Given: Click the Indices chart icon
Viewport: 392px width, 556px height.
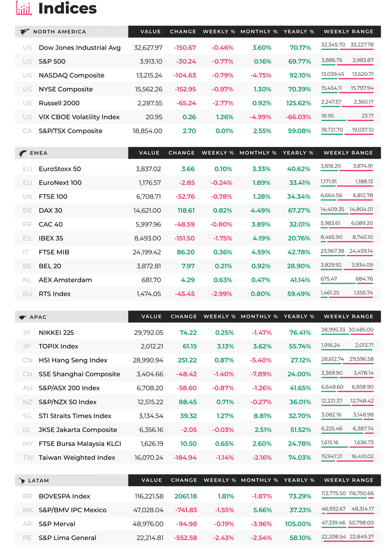Looking at the screenshot, I should coord(24,8).
